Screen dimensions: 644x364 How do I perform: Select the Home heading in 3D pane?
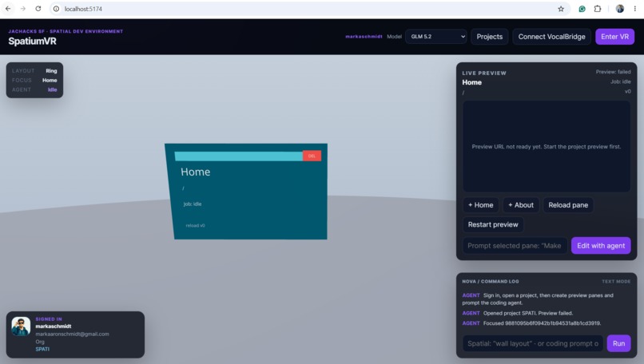(196, 172)
